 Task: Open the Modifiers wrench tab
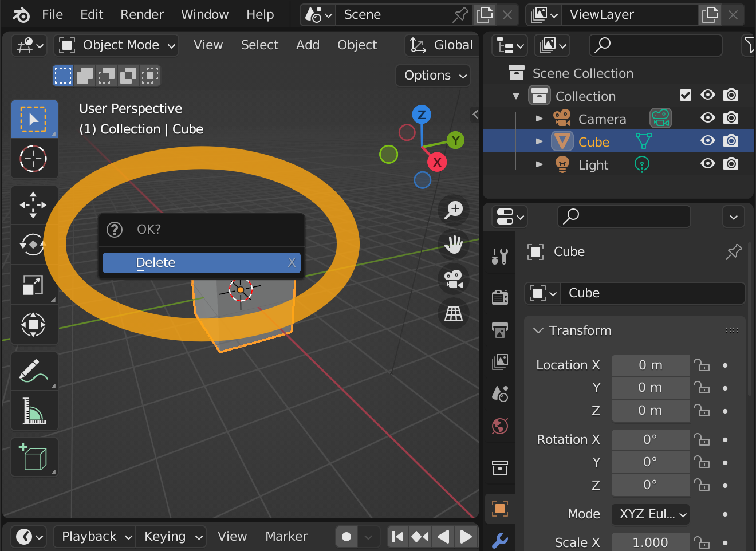coord(500,540)
